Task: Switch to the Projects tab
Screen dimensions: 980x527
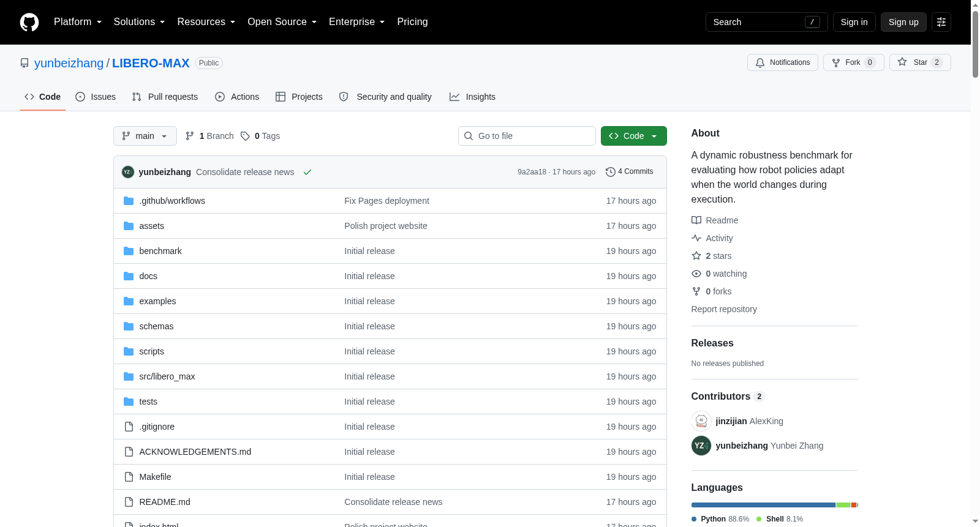Action: click(x=299, y=97)
